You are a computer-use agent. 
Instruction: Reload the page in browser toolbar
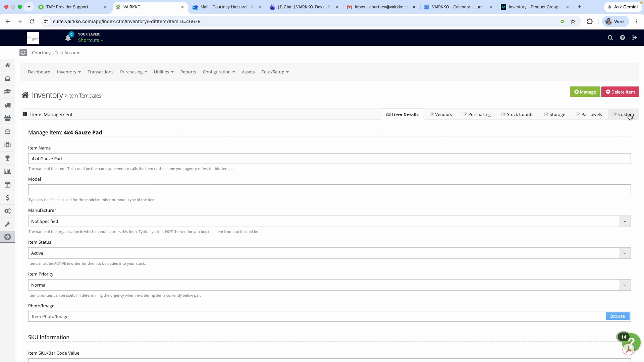[32, 21]
